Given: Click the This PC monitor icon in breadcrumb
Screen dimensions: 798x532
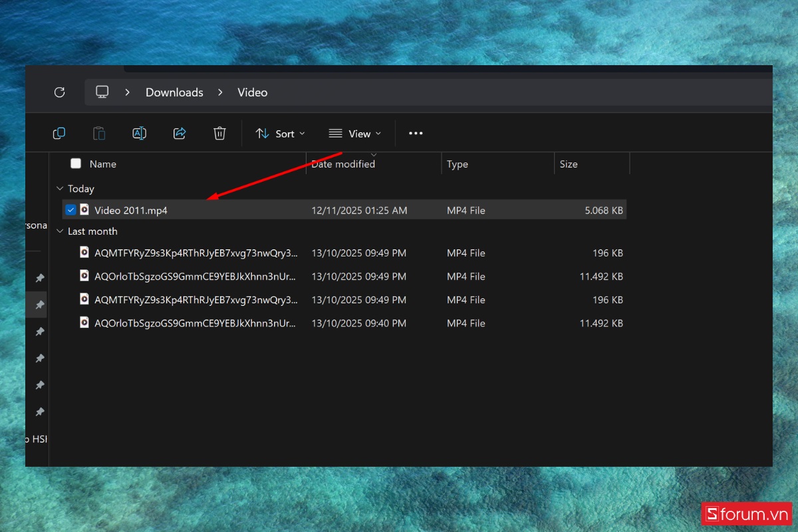Looking at the screenshot, I should [x=102, y=92].
